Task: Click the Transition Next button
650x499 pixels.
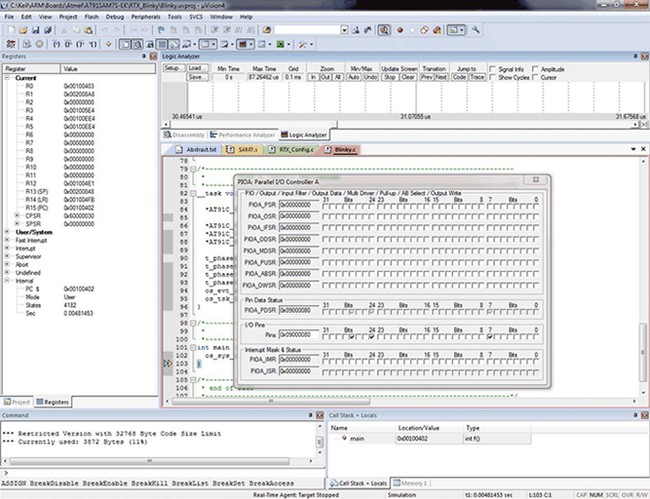Action: click(x=441, y=77)
